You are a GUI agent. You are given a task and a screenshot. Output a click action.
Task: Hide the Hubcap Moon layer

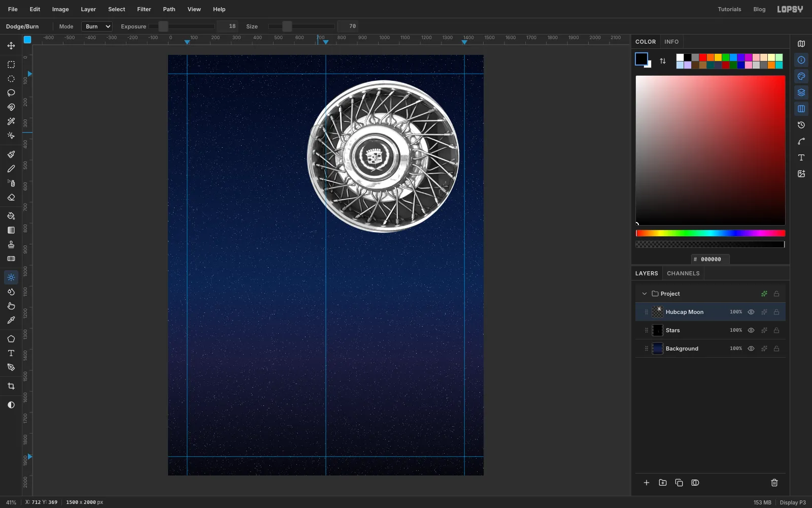(x=751, y=312)
